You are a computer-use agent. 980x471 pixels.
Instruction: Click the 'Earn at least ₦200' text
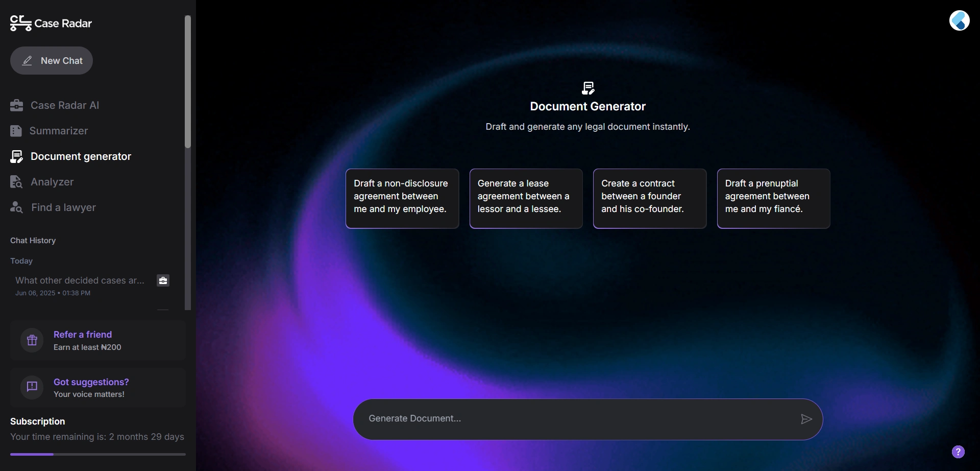pos(87,347)
